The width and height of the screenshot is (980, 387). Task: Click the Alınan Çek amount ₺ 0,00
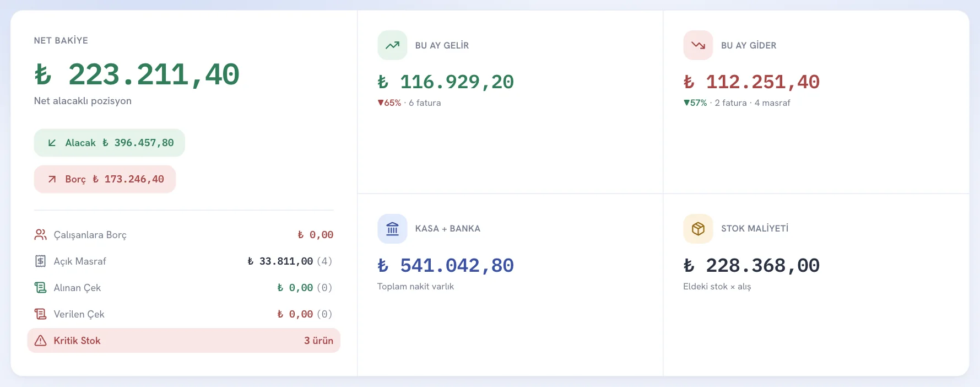pyautogui.click(x=295, y=288)
